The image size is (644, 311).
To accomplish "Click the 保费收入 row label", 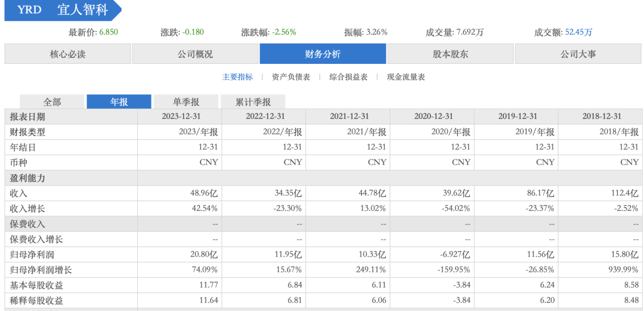I will click(27, 224).
